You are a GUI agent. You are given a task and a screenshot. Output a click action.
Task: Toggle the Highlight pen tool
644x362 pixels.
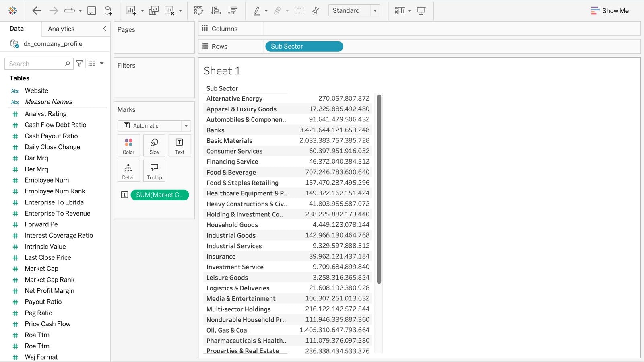tap(258, 11)
